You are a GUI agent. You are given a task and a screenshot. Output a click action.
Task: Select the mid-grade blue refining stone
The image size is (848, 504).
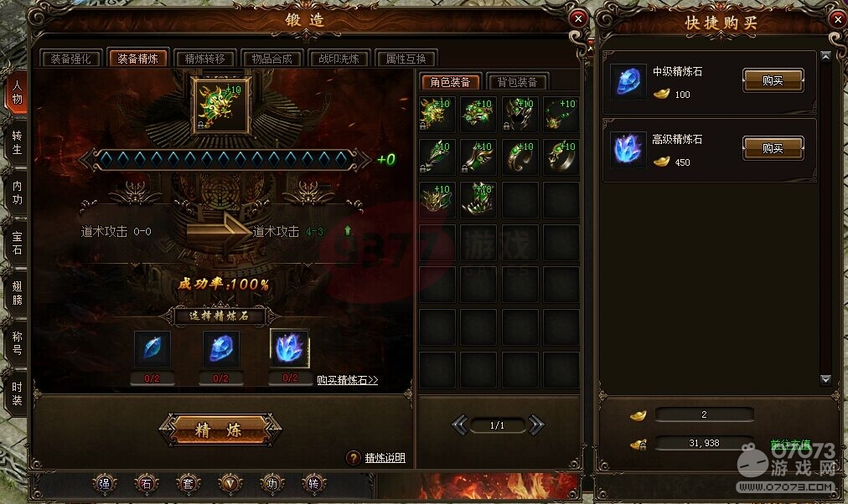[x=220, y=348]
